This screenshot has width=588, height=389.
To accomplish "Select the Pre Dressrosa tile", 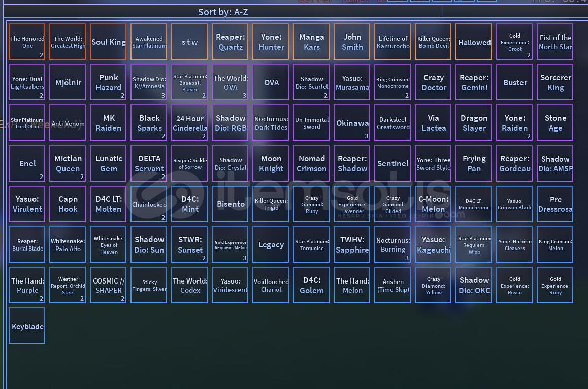I will pyautogui.click(x=555, y=204).
